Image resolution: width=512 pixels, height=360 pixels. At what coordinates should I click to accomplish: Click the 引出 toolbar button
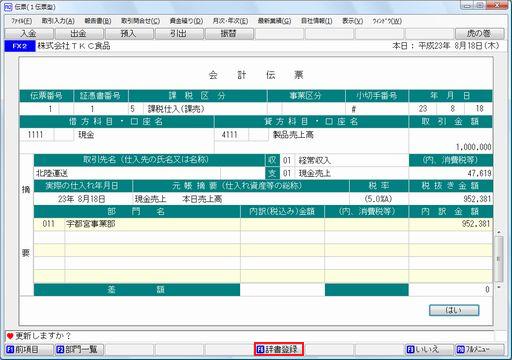point(179,34)
